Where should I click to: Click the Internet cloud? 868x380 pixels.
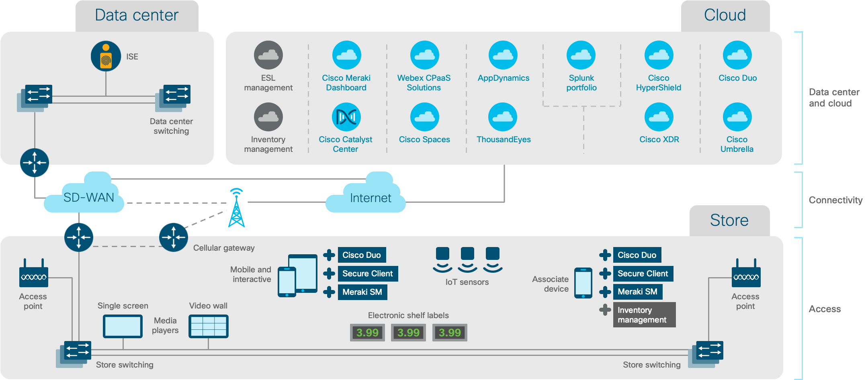pos(366,193)
